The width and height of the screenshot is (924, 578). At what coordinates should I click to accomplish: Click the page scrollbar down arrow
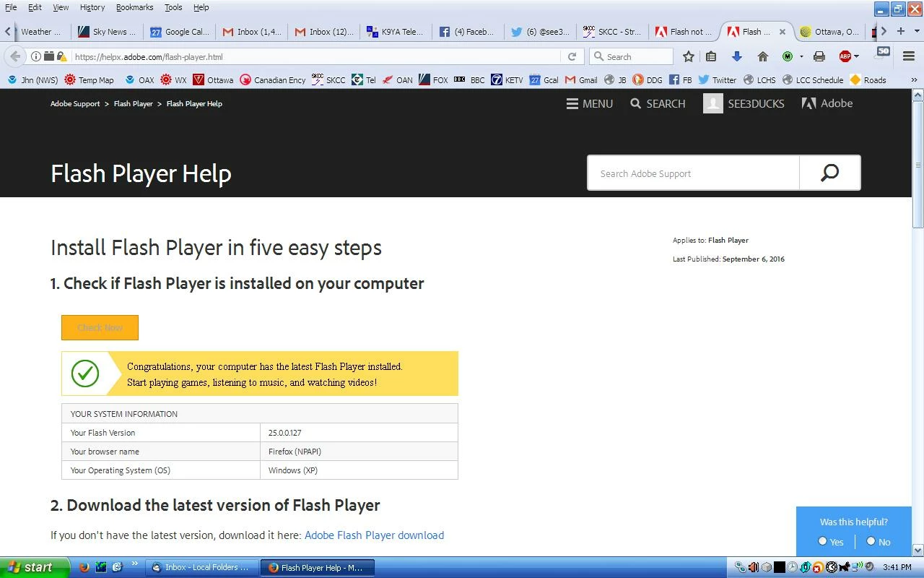918,550
